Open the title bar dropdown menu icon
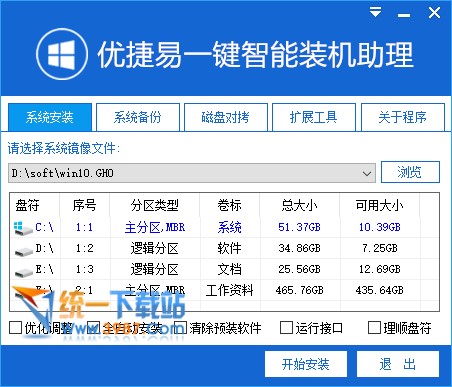 tap(375, 13)
